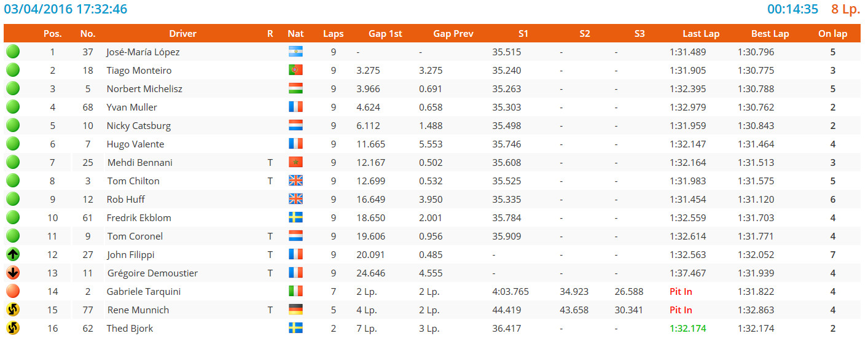
Task: Sort by the Best Lap column header
Action: point(770,34)
